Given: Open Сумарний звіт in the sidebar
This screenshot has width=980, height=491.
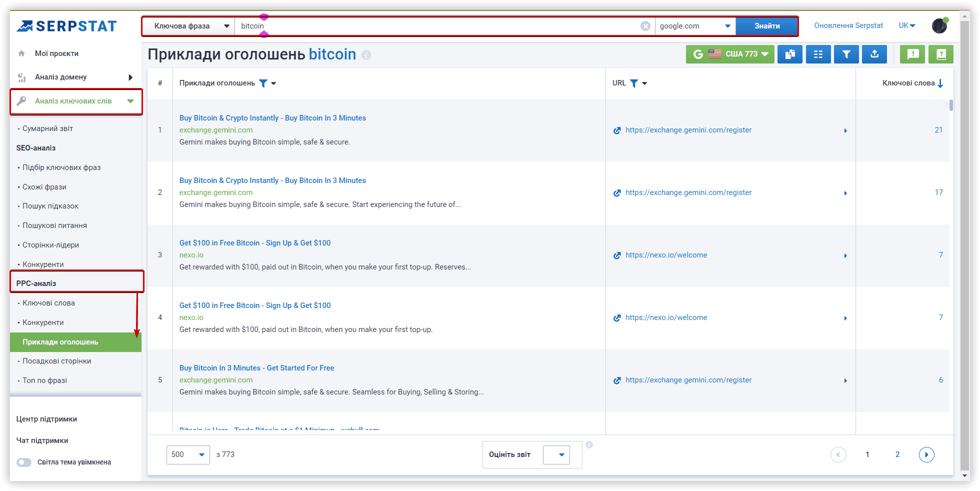Looking at the screenshot, I should pyautogui.click(x=47, y=128).
